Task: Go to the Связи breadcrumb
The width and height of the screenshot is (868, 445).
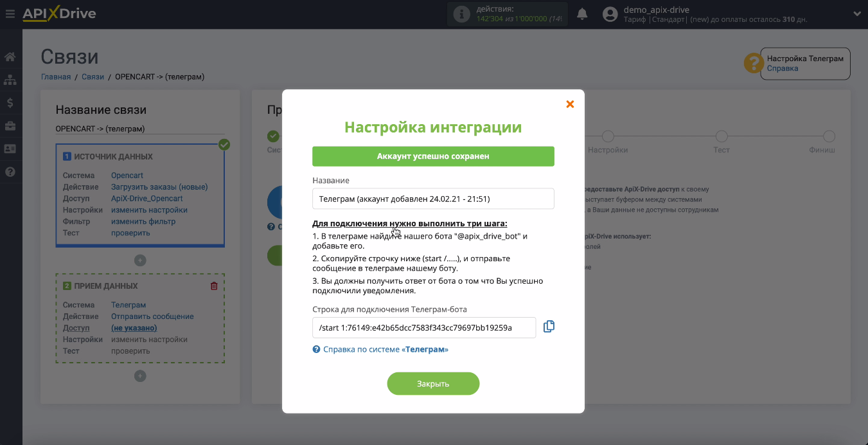Action: [93, 77]
